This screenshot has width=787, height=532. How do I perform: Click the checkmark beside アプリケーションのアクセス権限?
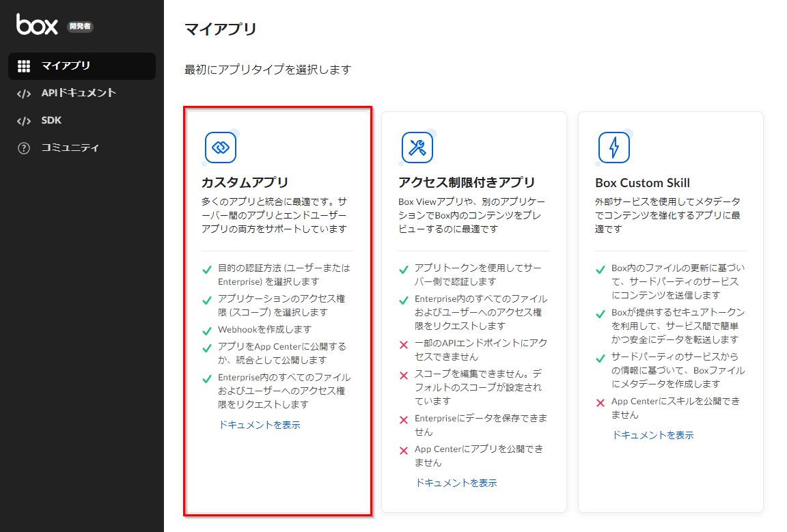(x=207, y=300)
